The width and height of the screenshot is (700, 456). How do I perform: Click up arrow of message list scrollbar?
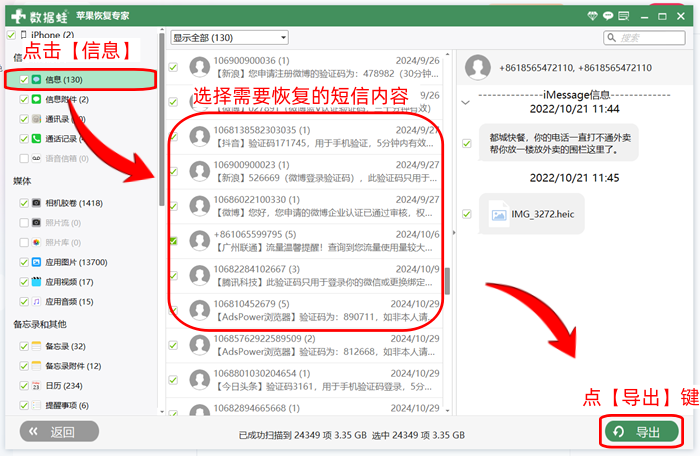[447, 54]
